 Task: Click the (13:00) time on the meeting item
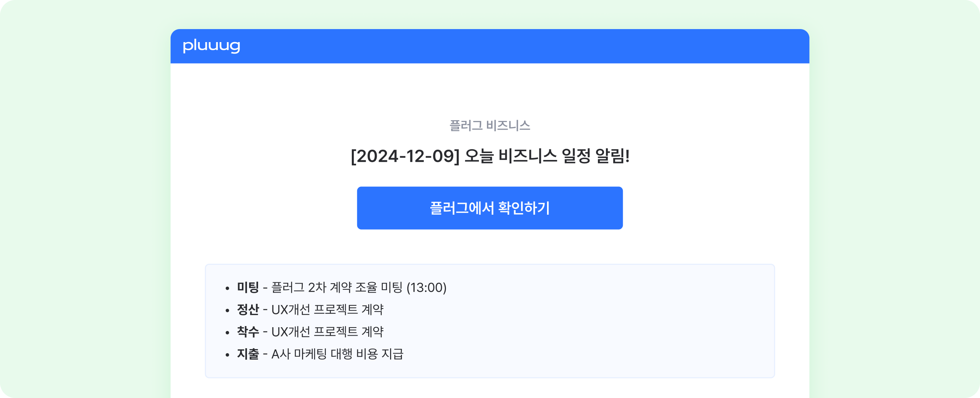[x=426, y=287]
